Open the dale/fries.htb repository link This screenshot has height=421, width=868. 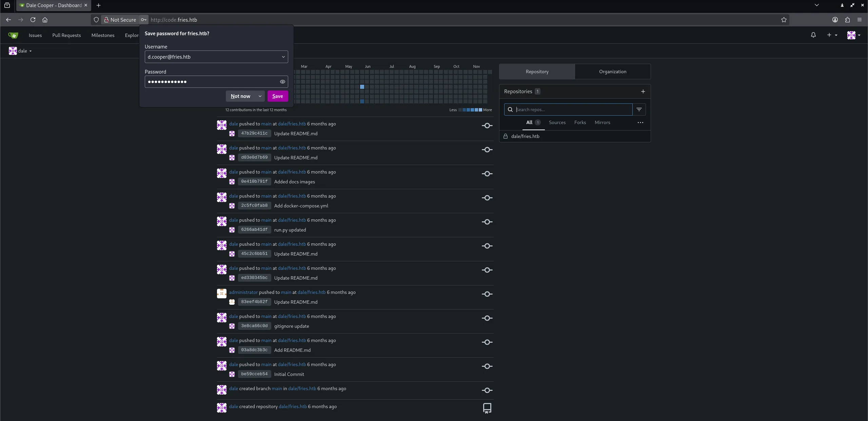[x=525, y=136]
